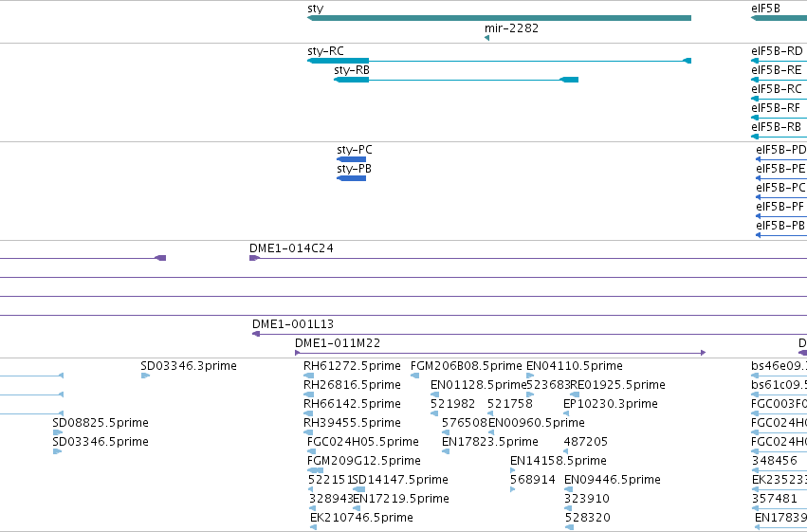807x532 pixels.
Task: Select the sty-RB transcript label
Action: [x=352, y=70]
